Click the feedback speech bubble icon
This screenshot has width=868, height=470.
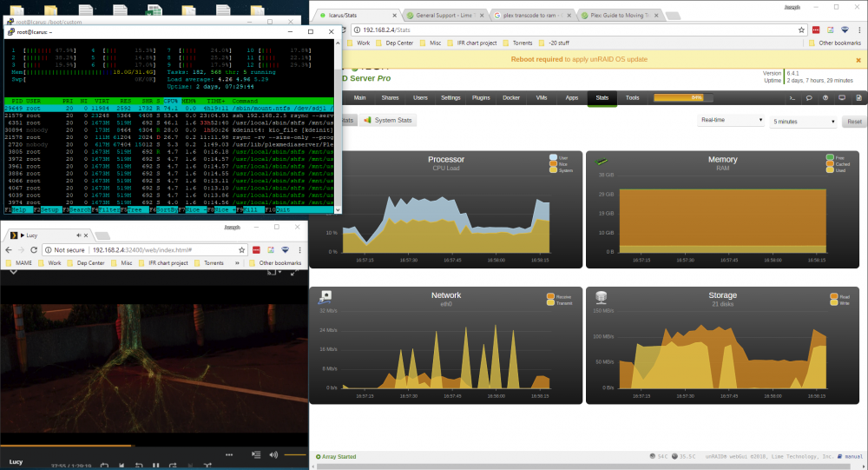point(809,98)
